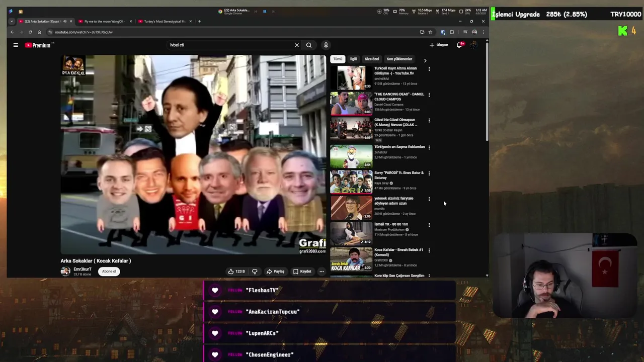The image size is (644, 362).
Task: Open yetenek sizsiniz fairytale video title
Action: (394, 201)
